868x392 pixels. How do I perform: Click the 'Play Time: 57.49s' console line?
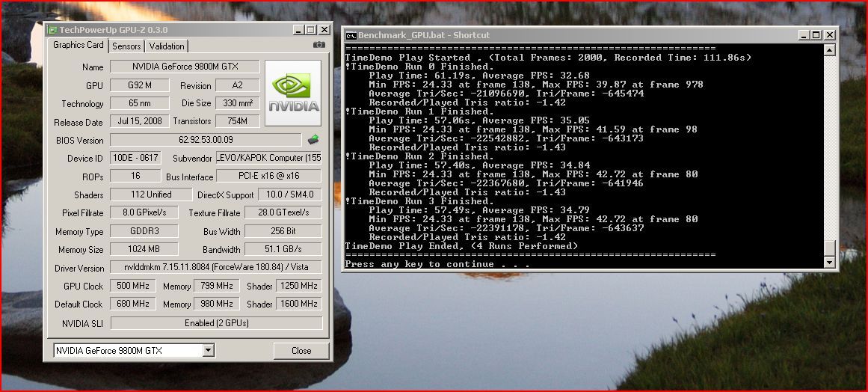point(479,210)
